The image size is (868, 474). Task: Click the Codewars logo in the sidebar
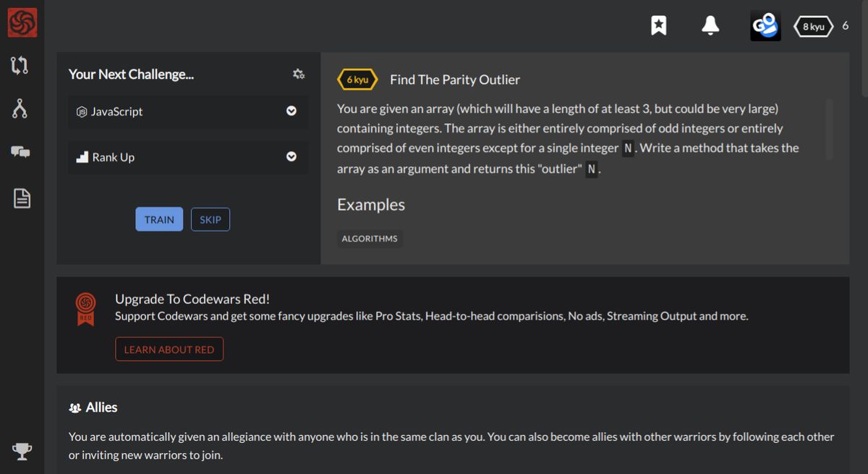click(22, 22)
